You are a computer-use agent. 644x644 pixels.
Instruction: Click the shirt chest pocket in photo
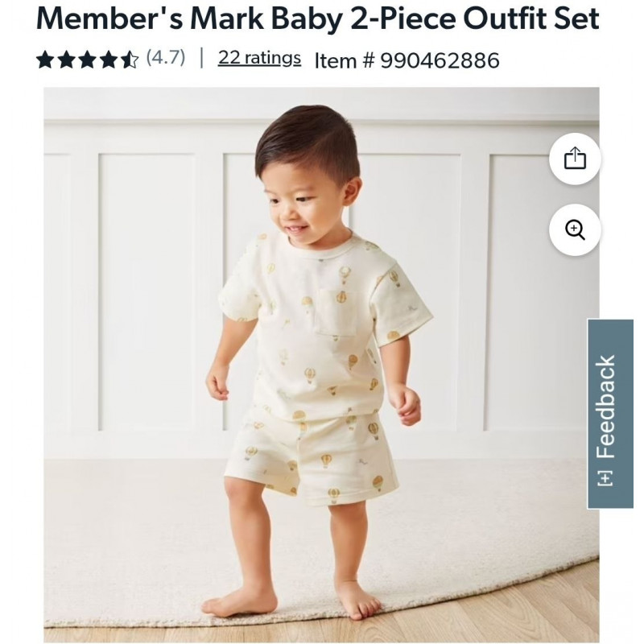[x=336, y=312]
